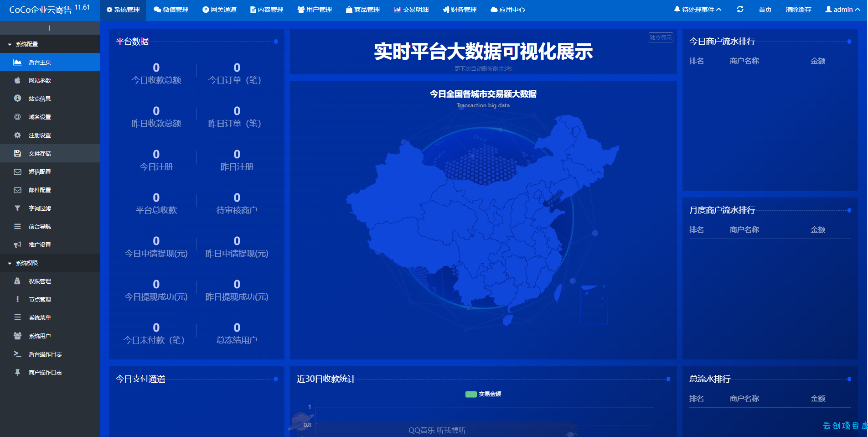Click the 昨日提现成功(元) statistic
The image size is (868, 437).
click(x=237, y=291)
